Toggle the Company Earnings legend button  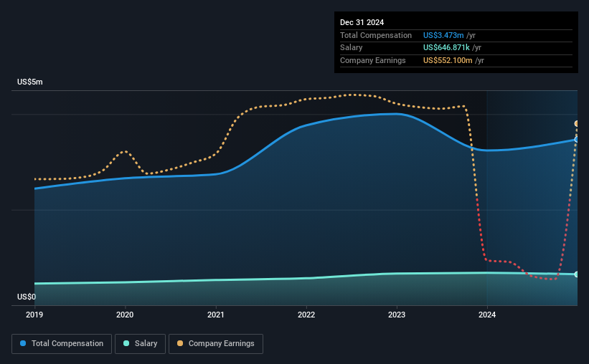click(216, 344)
